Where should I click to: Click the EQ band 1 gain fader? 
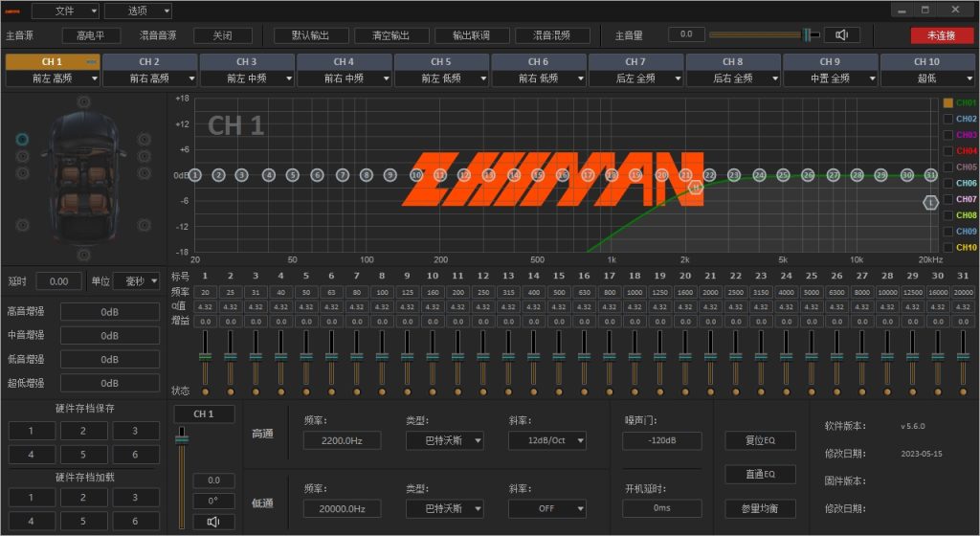tap(205, 357)
